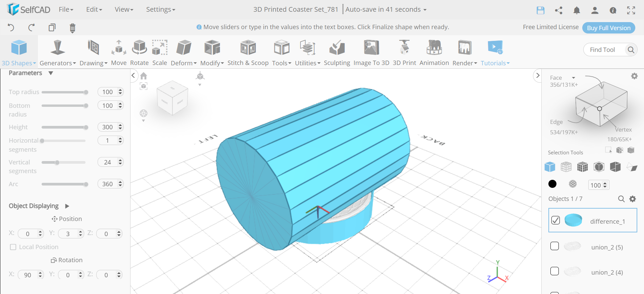Image resolution: width=644 pixels, height=294 pixels.
Task: Select the Scale tool
Action: point(160,53)
